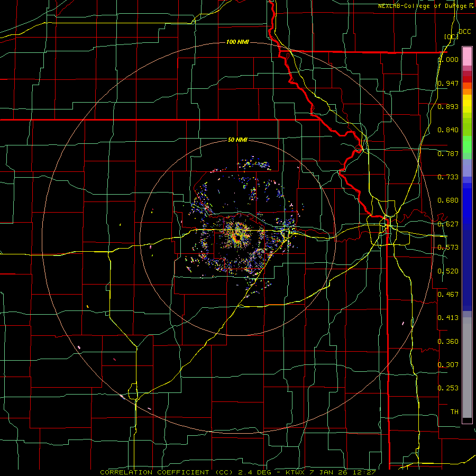
Task: Click the 0.253 scale value
Action: (x=448, y=388)
